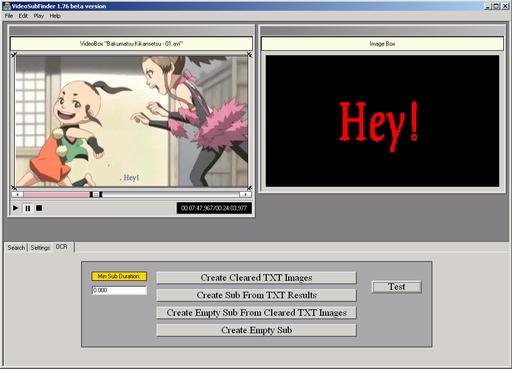Click the Create Empty Sub button

256,330
